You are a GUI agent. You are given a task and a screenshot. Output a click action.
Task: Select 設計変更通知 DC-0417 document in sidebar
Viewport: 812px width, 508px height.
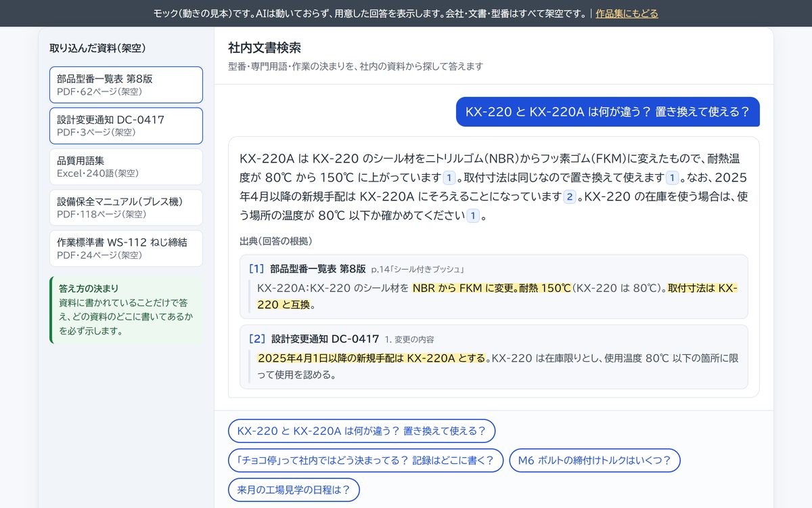tap(126, 126)
